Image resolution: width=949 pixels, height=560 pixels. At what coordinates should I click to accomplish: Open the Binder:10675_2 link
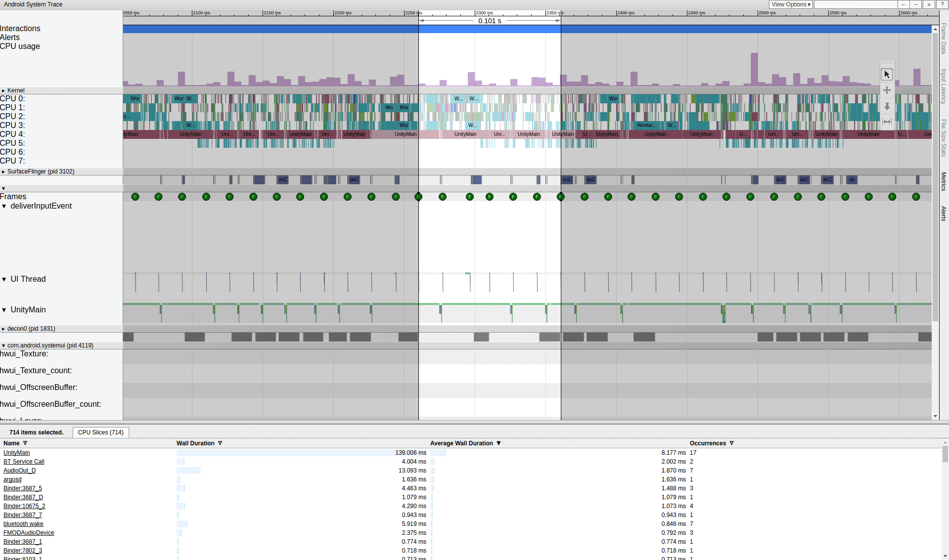point(24,506)
